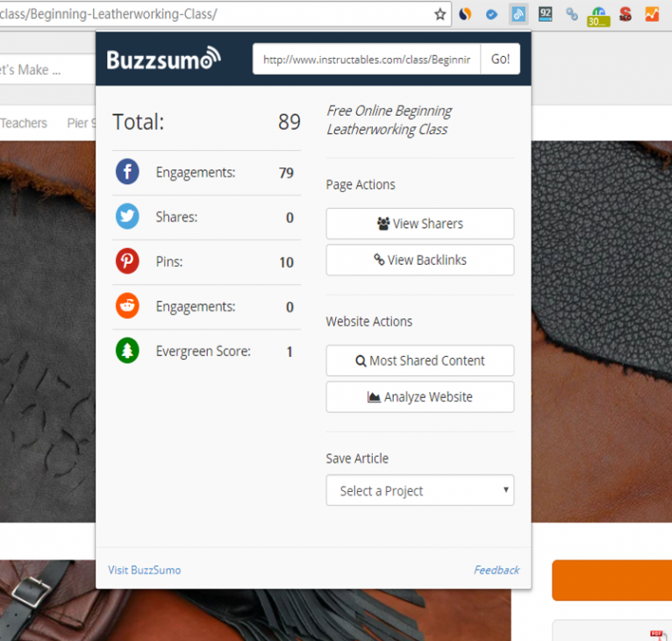Screen dimensions: 672x641
Task: Click Most Shared Content button
Action: (x=419, y=360)
